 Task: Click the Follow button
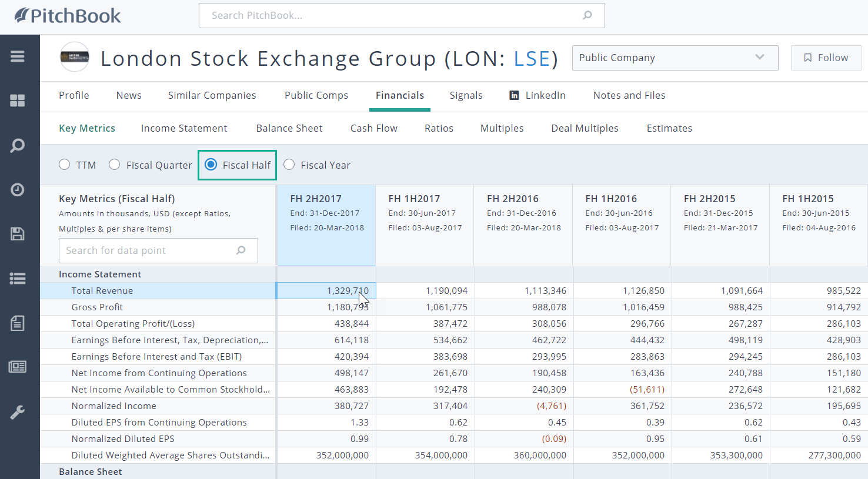click(x=826, y=58)
